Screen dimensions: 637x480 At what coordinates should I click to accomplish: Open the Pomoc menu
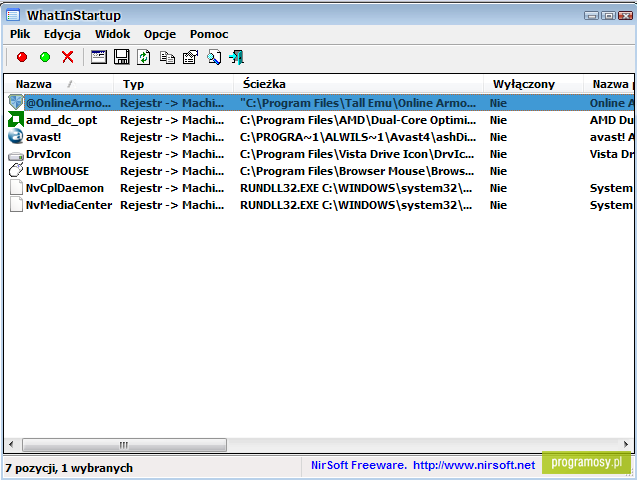[209, 34]
